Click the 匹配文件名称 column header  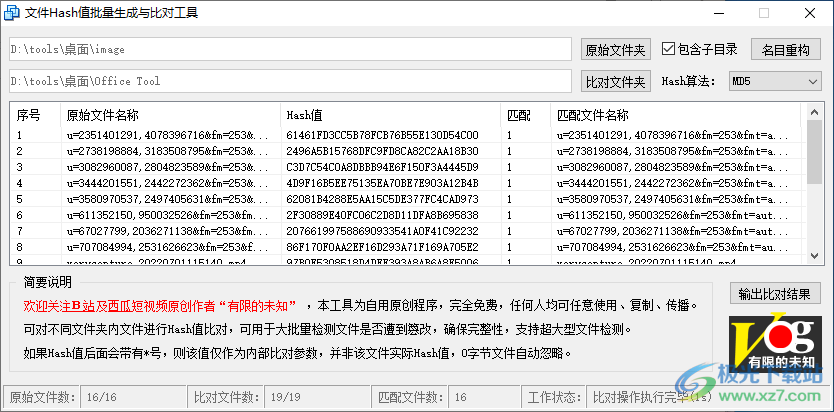point(675,115)
